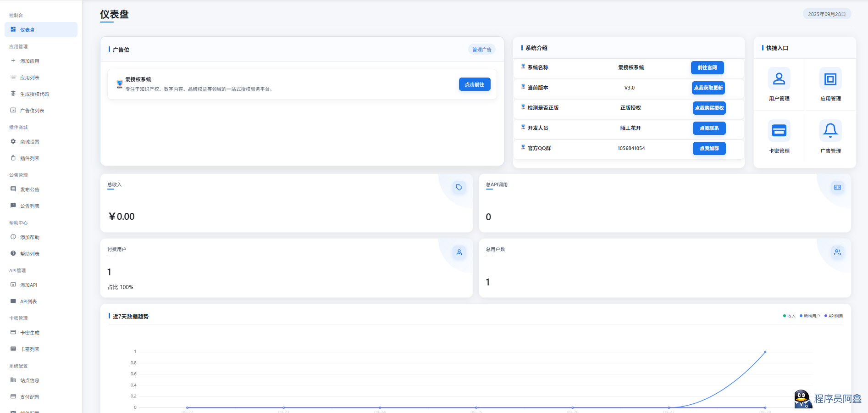
Task: Click the 管理广告 link
Action: pyautogui.click(x=481, y=50)
